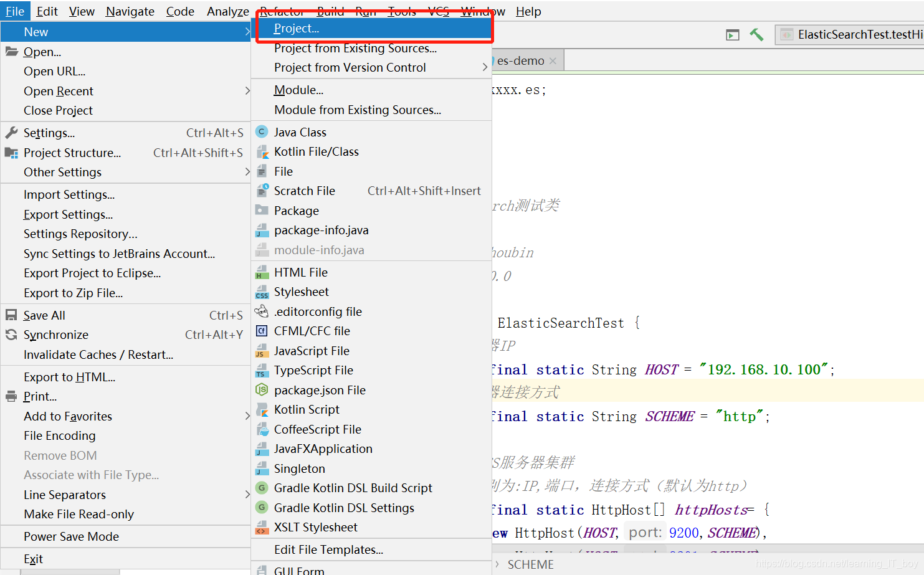The width and height of the screenshot is (924, 575).
Task: Click the CoffeeScript File icon
Action: (262, 429)
